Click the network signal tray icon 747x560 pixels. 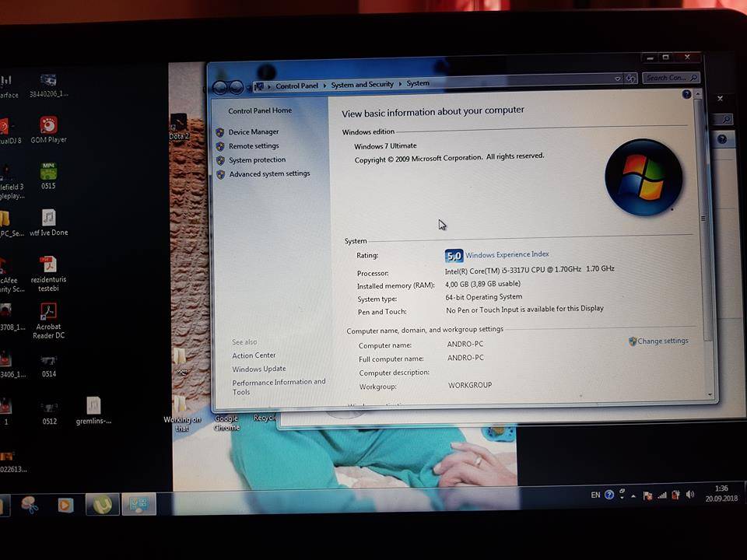[x=662, y=495]
